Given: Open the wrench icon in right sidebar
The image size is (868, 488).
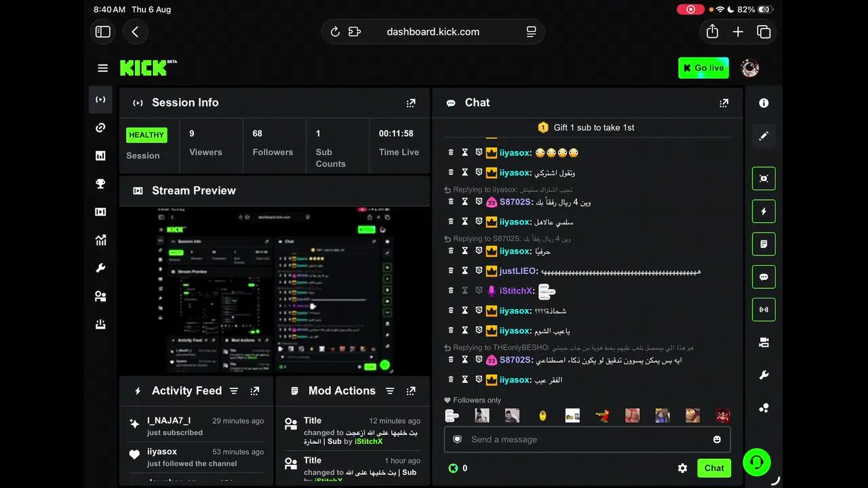Looking at the screenshot, I should 764,375.
